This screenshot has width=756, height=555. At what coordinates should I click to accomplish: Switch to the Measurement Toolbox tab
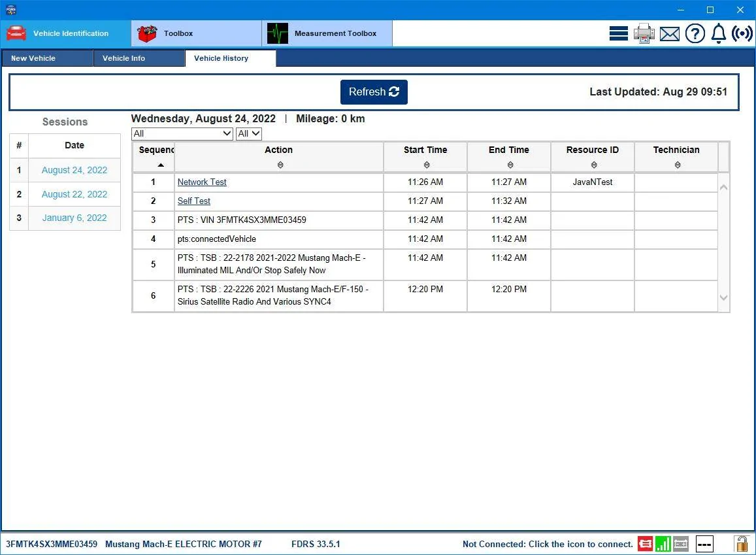pyautogui.click(x=327, y=33)
